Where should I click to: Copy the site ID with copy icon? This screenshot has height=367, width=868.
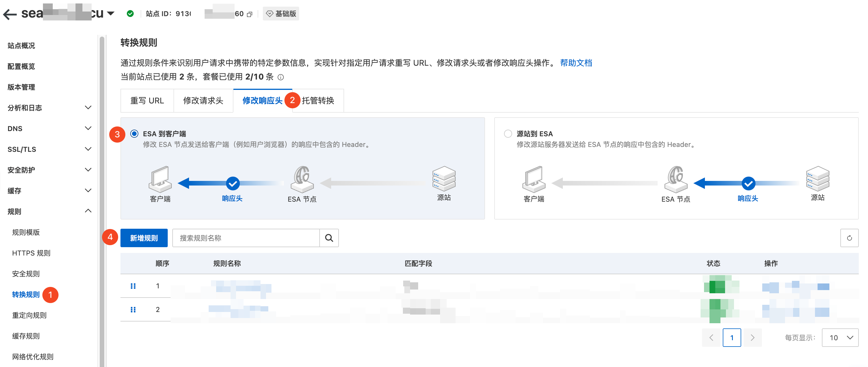[x=250, y=14]
